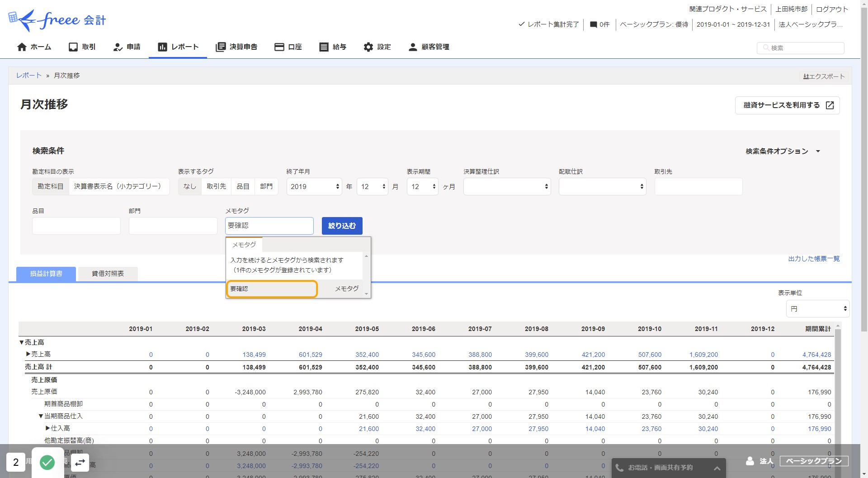The height and width of the screenshot is (478, 868).
Task: Click the freee 会計 logo
Action: click(57, 20)
